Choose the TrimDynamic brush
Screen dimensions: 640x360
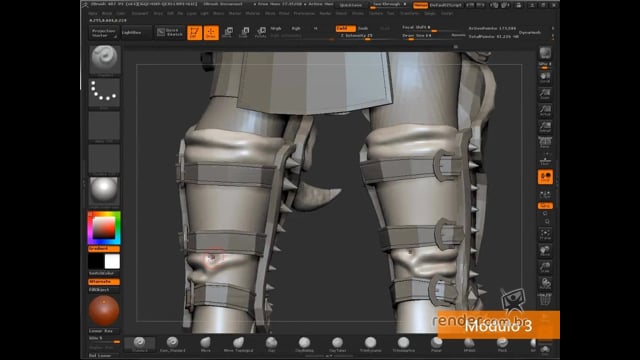[370, 344]
